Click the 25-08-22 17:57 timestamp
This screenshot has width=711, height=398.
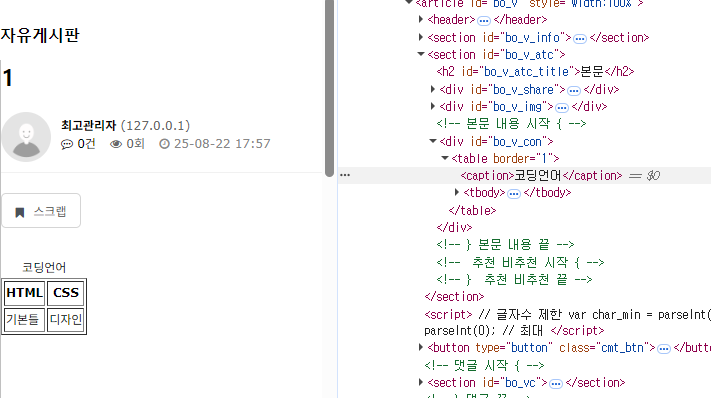(222, 144)
